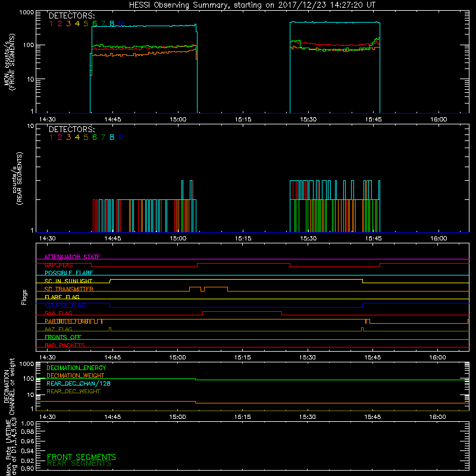This screenshot has height=476, width=476.
Task: Select cyan detector 8 in front segments legend
Action: (112, 24)
